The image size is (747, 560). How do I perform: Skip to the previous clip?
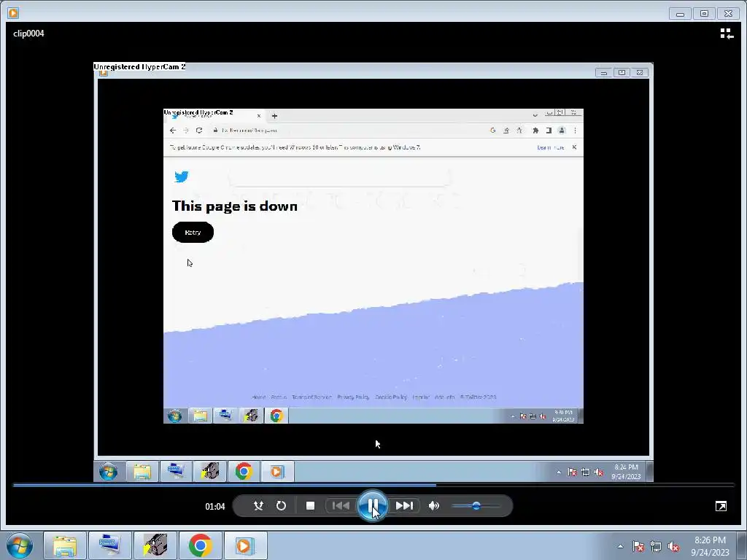coord(341,506)
